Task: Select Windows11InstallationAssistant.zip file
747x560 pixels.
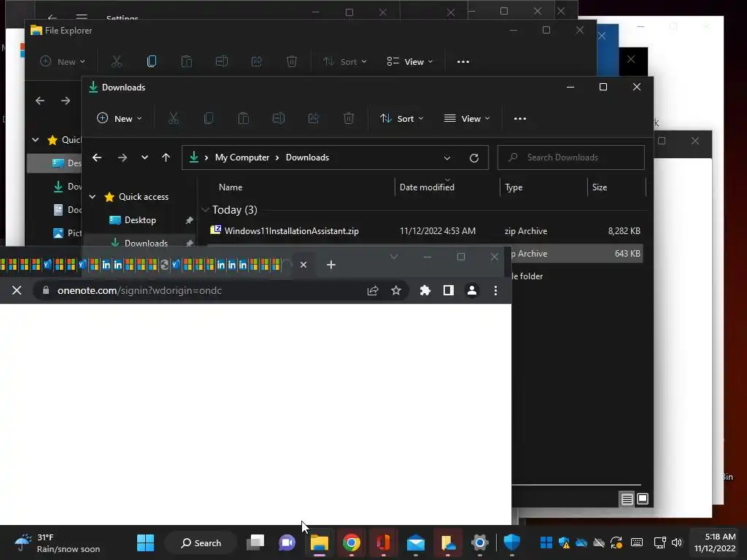Action: pos(292,231)
